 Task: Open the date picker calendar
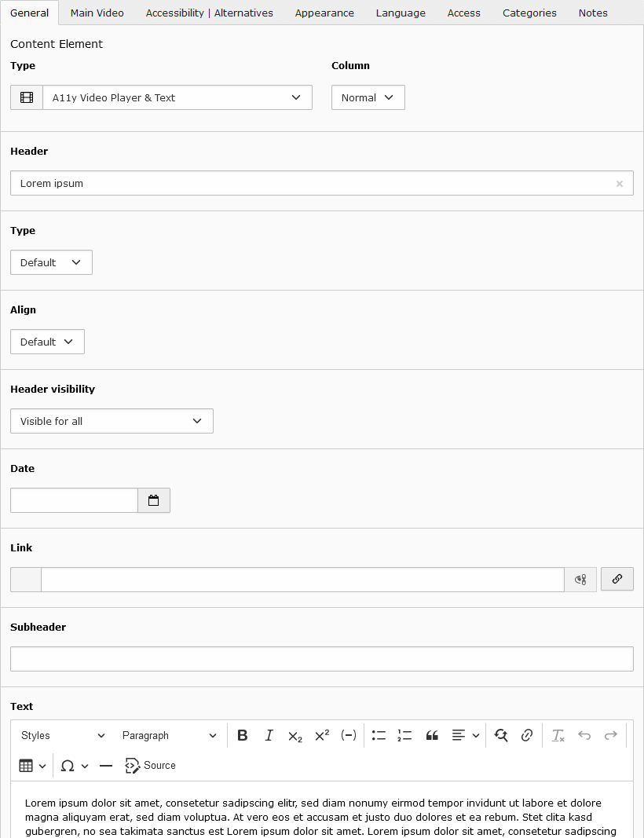click(154, 500)
